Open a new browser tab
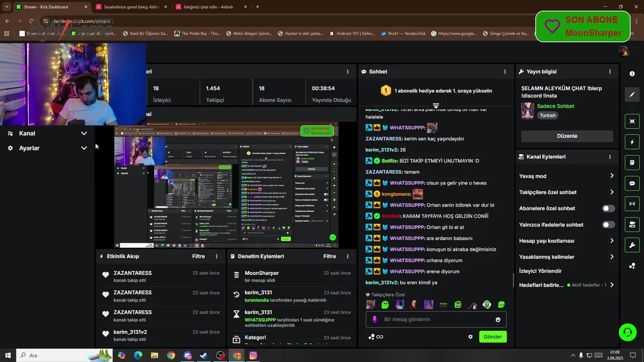This screenshot has height=362, width=644. point(258,7)
